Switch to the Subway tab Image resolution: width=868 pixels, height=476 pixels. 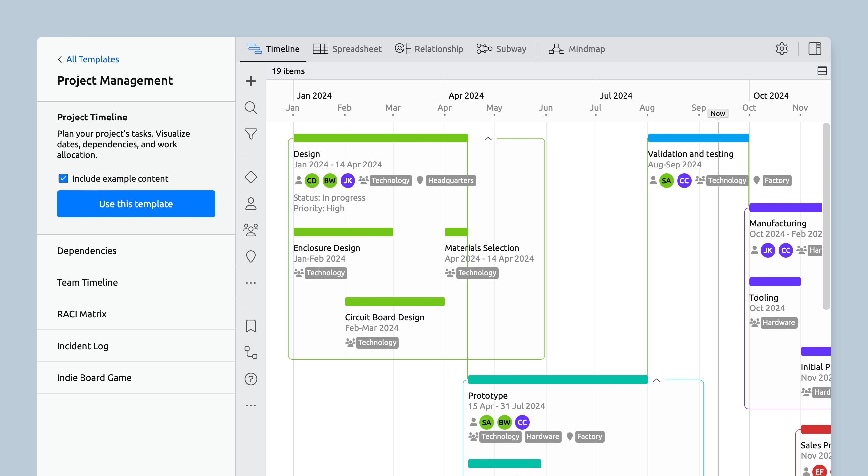501,49
